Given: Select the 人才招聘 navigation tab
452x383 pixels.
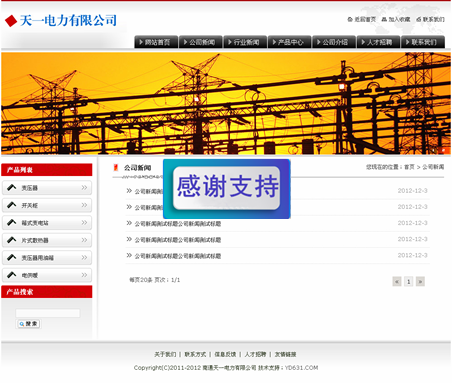Looking at the screenshot, I should [x=378, y=42].
